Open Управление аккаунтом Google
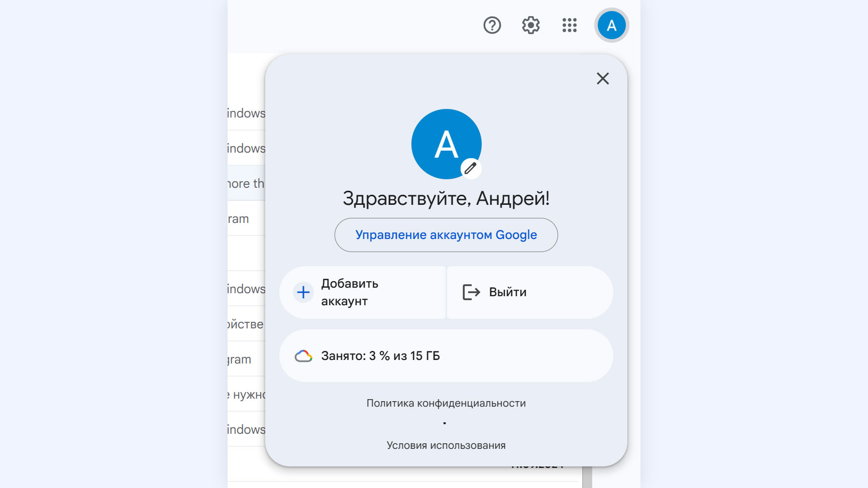The image size is (868, 488). coord(446,235)
